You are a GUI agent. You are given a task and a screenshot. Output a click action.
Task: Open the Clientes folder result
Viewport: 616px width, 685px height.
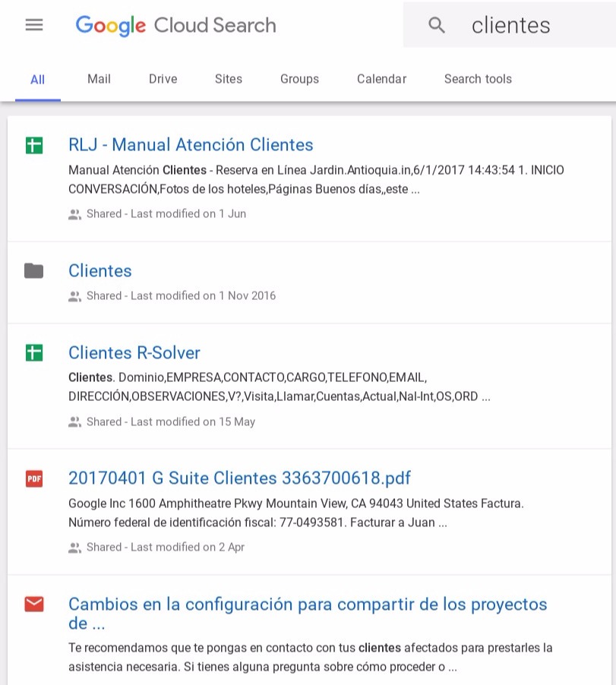(x=100, y=271)
